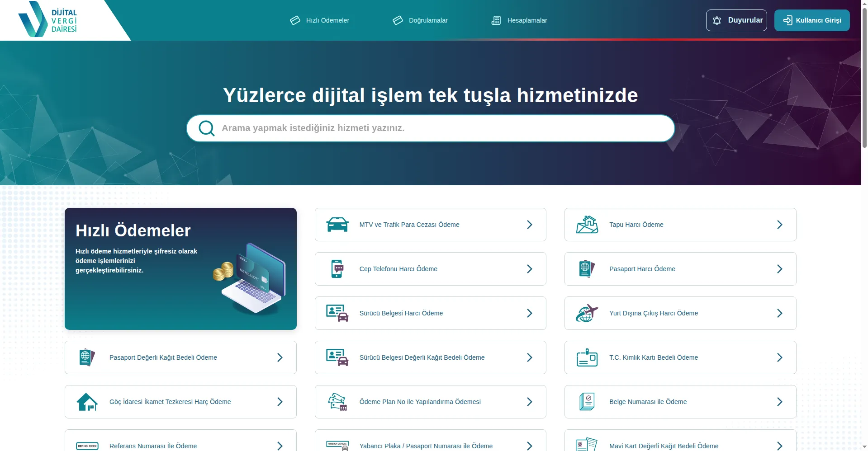Click the REF NO icon for Referans Numarası
Viewport: 868px width, 451px height.
[x=87, y=446]
